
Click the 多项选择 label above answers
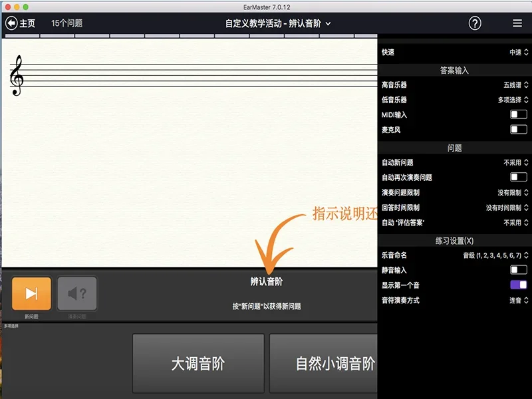coord(11,326)
